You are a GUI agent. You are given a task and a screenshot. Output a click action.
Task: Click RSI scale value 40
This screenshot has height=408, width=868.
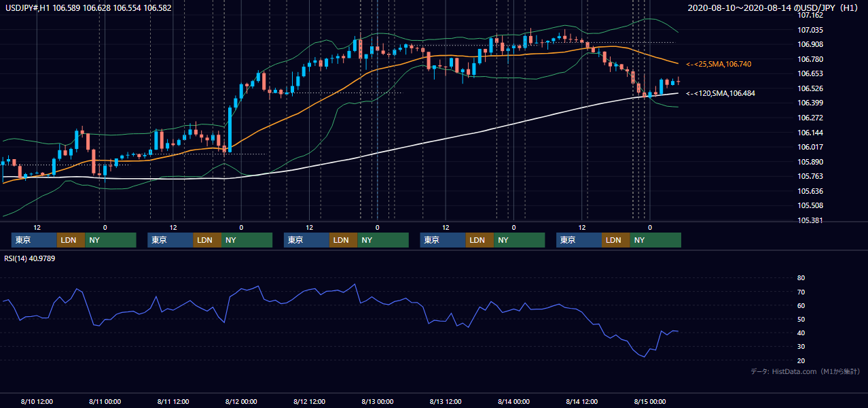[801, 333]
